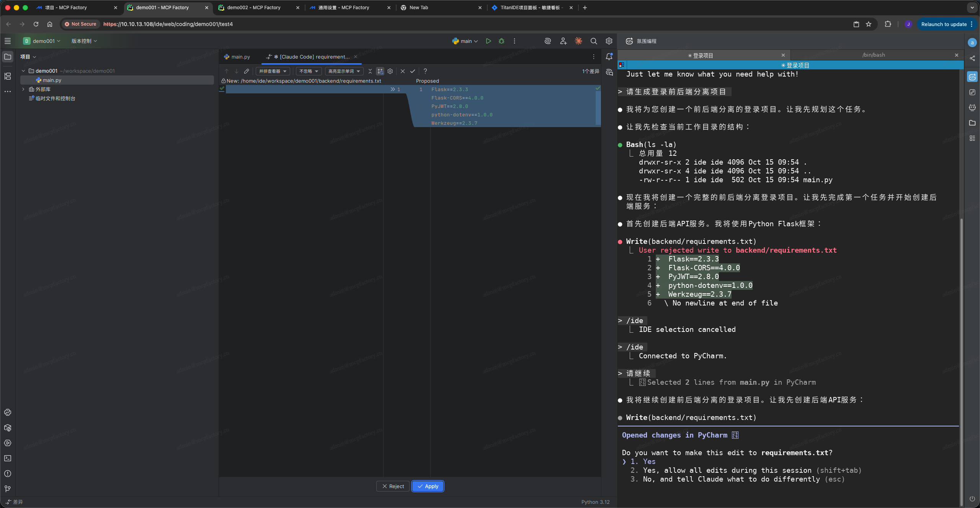Click the Reject button
980x508 pixels.
(x=393, y=486)
